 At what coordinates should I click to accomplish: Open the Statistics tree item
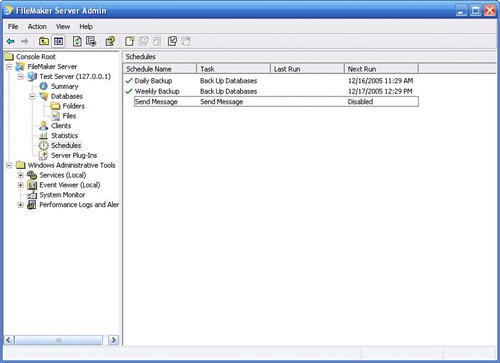[x=64, y=136]
